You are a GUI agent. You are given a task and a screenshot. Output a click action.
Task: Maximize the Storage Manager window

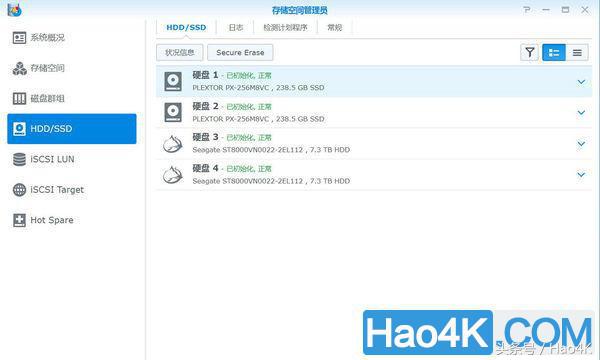[565, 10]
